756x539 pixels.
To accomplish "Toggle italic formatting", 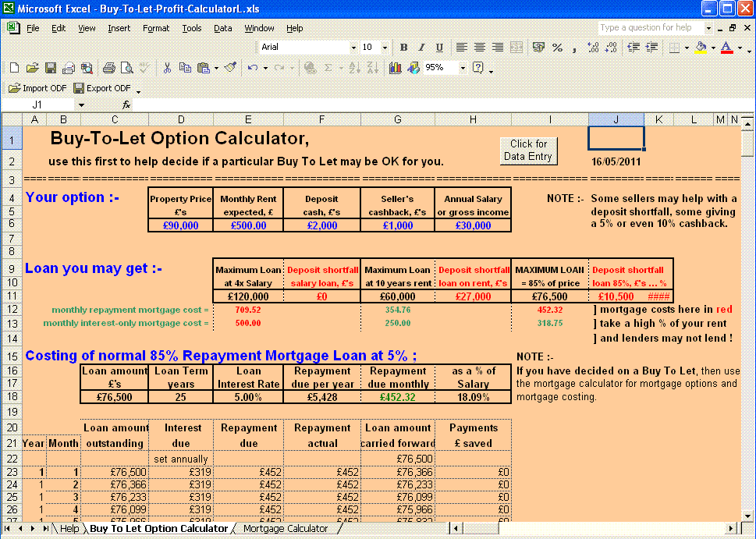I will pos(421,48).
